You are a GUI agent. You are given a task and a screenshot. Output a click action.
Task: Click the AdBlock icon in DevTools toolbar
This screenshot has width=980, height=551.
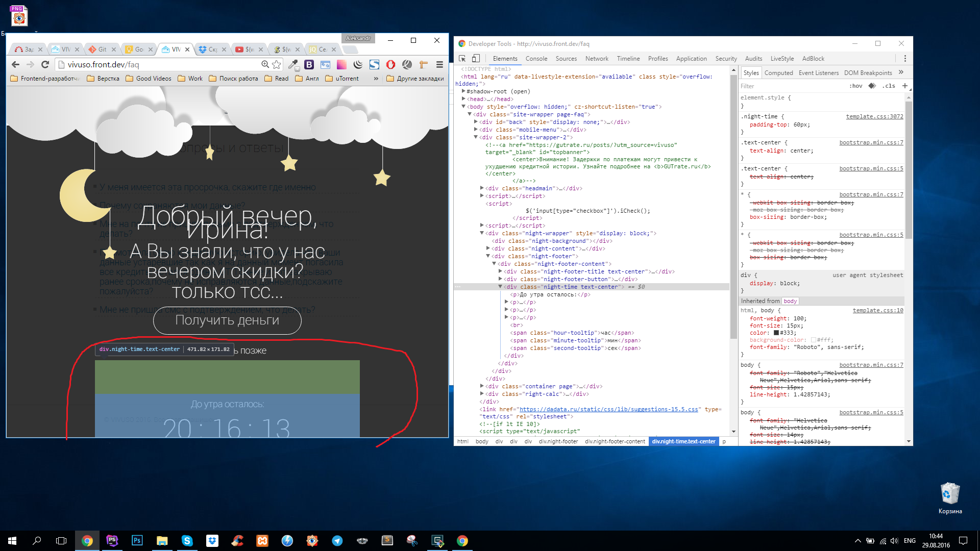click(x=814, y=59)
